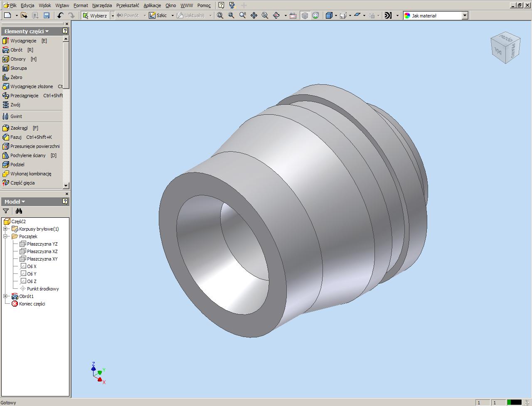This screenshot has height=406, width=532.
Task: Click the Zoom Window icon
Action: point(232,15)
